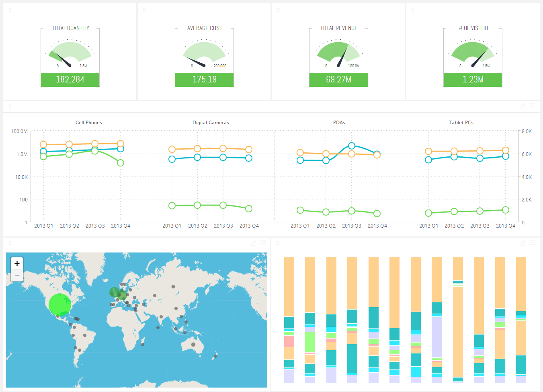Grab the drag handle of the stacked column widget

click(x=278, y=243)
